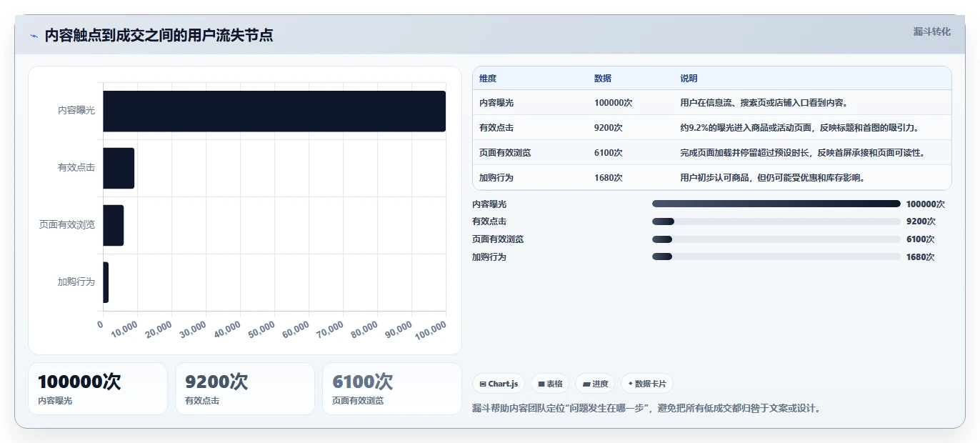Viewport: 980px width, 443px height.
Task: Click the 漏斗转化 label in the header
Action: tap(932, 32)
